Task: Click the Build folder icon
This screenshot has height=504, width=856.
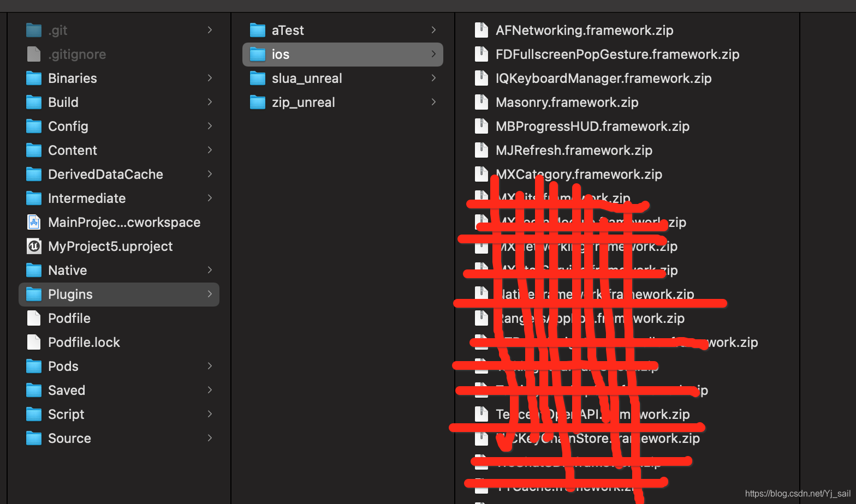Action: point(34,102)
